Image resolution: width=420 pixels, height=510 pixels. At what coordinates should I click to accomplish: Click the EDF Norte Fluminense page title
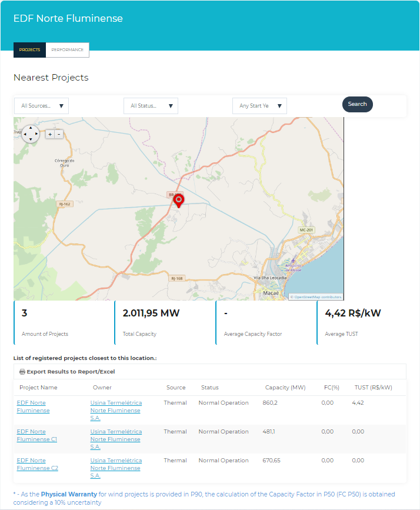point(68,19)
